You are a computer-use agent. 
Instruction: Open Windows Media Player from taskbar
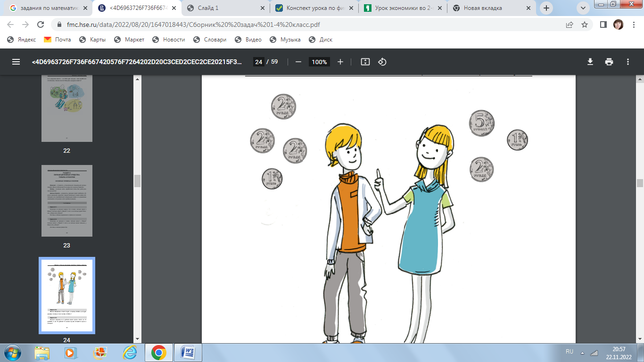click(70, 352)
